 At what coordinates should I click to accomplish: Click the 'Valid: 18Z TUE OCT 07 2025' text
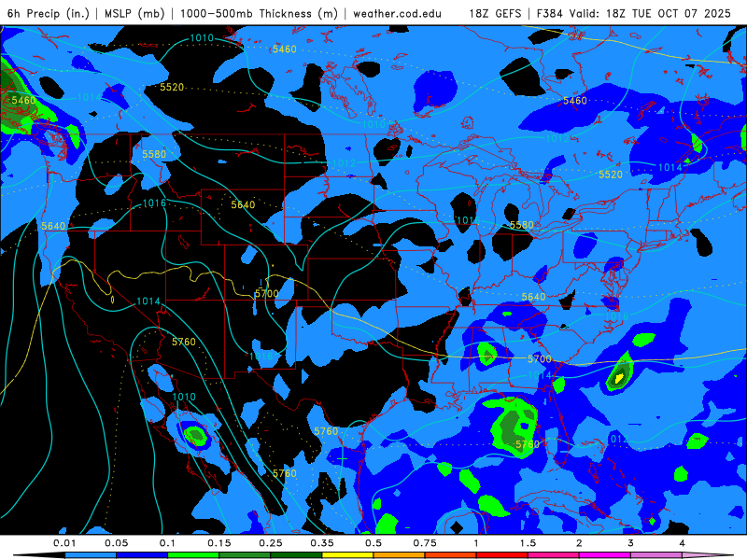tap(650, 13)
